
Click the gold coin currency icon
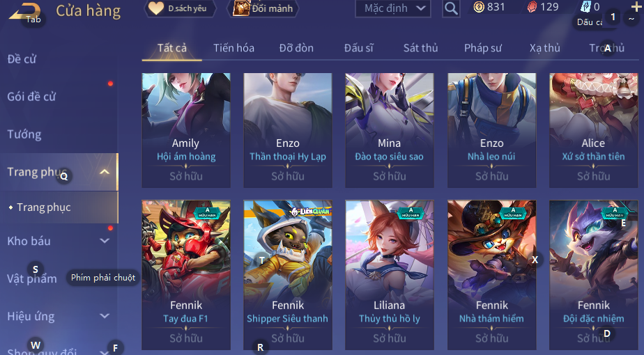(x=479, y=7)
